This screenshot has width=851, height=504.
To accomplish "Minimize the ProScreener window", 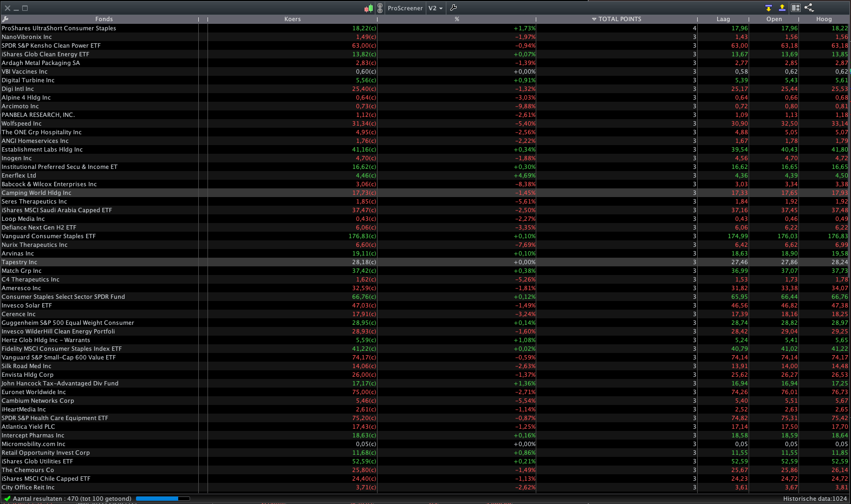I will (16, 8).
